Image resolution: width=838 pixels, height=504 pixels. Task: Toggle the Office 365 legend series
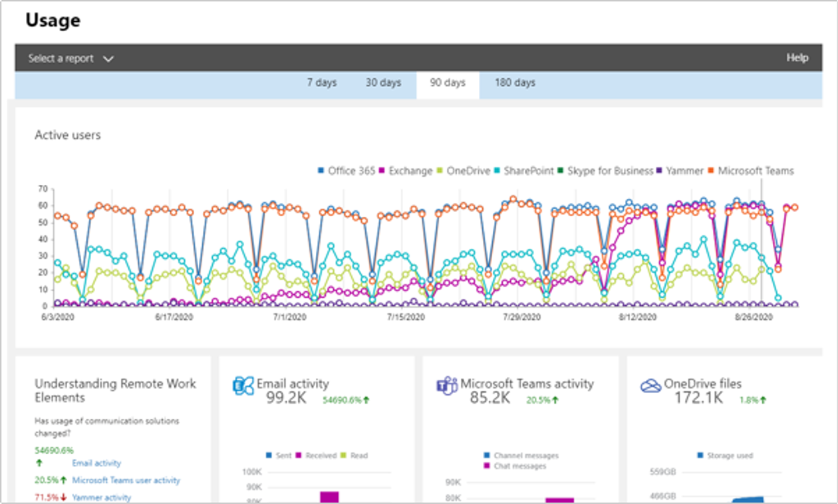pyautogui.click(x=347, y=171)
